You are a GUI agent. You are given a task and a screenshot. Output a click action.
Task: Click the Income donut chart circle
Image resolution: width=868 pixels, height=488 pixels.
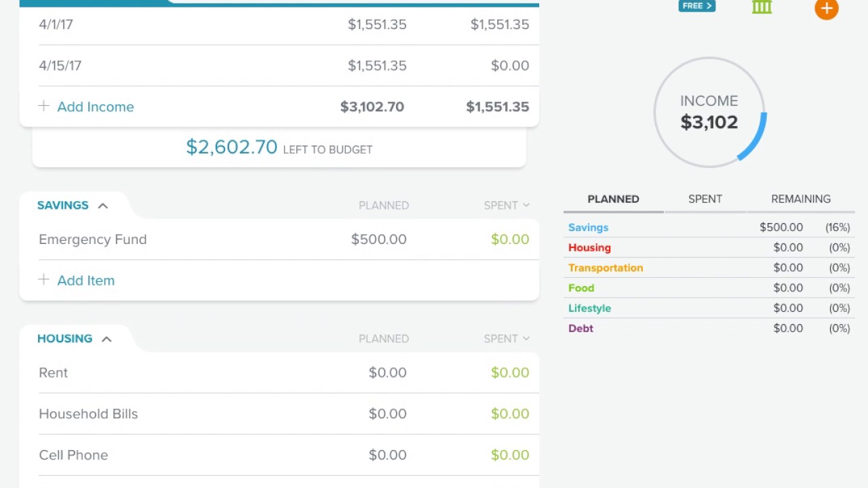point(709,113)
